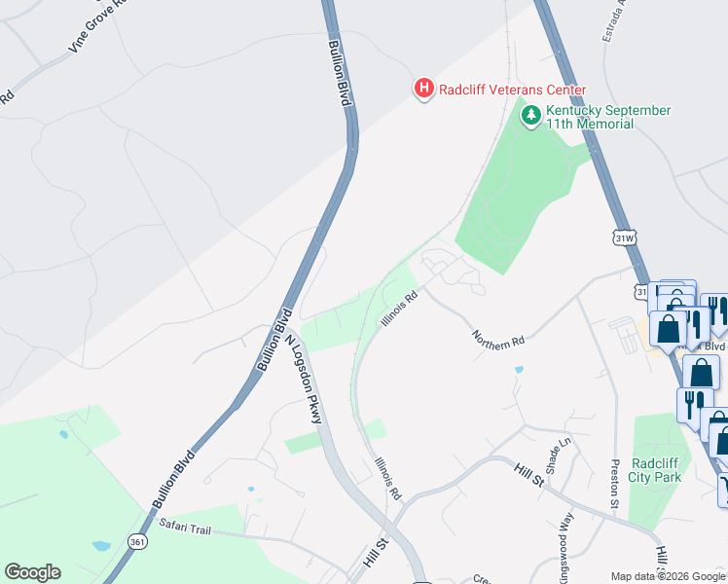Viewport: 728px width, 584px height.
Task: Click the 31W highway shield
Action: click(x=625, y=238)
